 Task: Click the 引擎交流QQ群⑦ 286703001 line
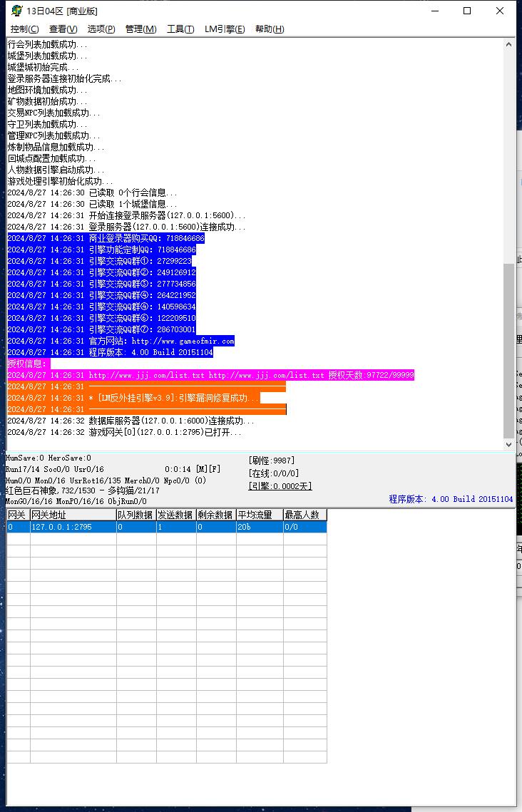(101, 329)
